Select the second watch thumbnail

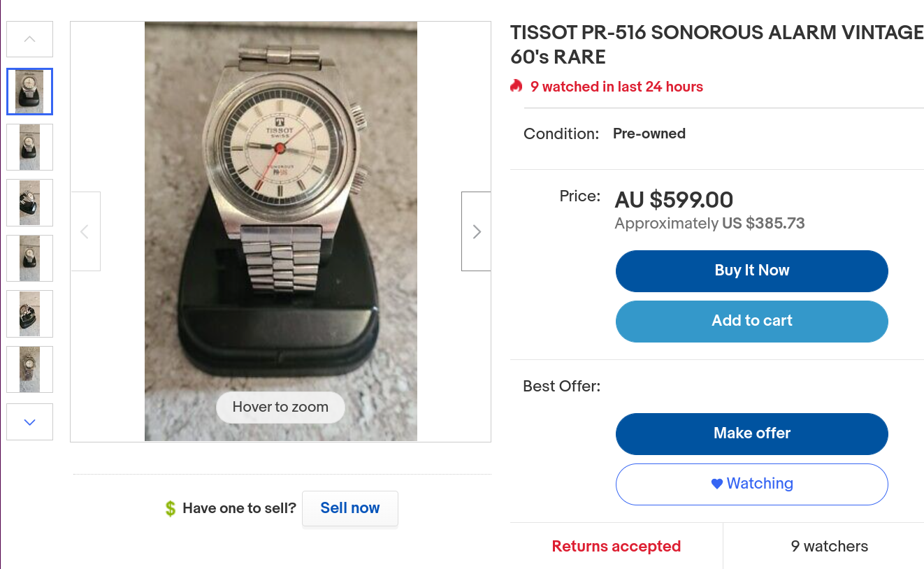[x=29, y=147]
